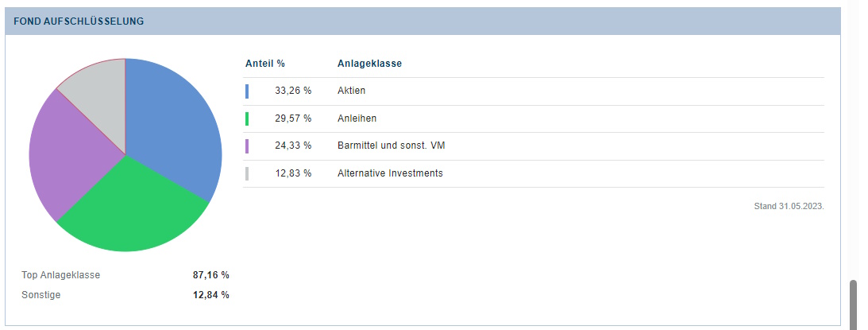Viewport: 868px width, 330px height.
Task: Click the Anteil % column header
Action: click(264, 64)
